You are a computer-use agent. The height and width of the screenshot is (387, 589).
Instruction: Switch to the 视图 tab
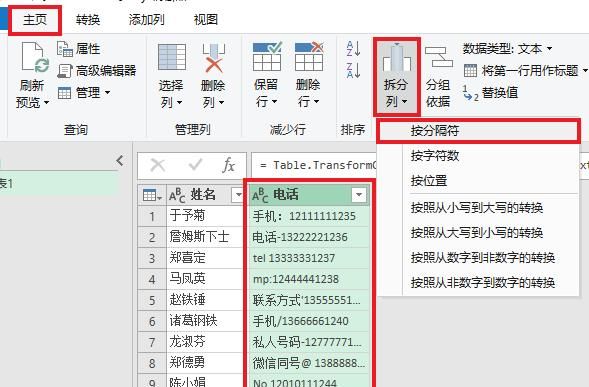tap(205, 20)
